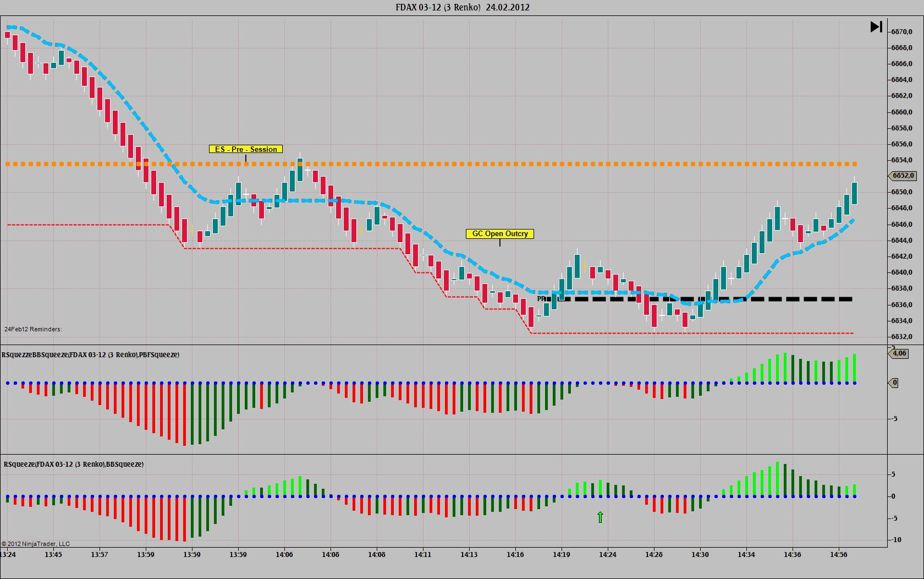Image resolution: width=924 pixels, height=579 pixels.
Task: Select the 'ES - Pre - Session' yellow label
Action: point(246,149)
